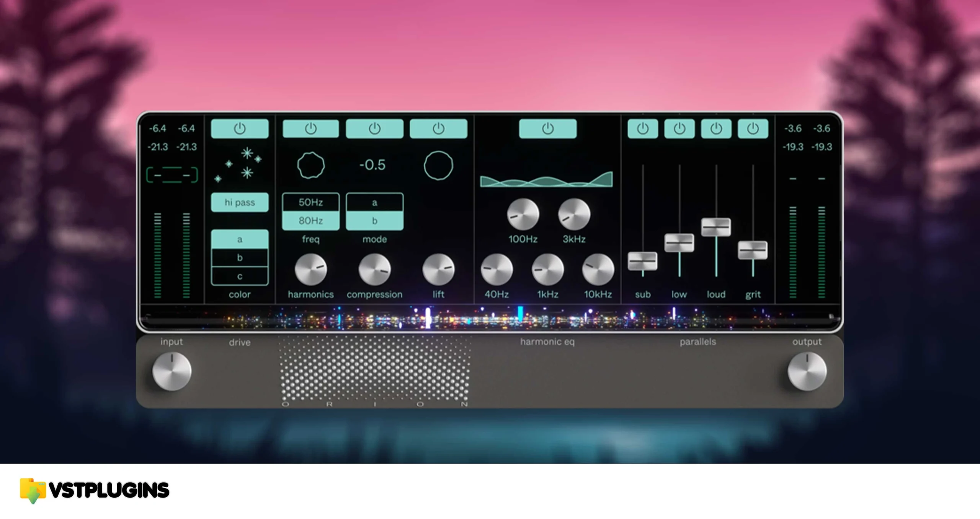
Task: Click the parallels section label
Action: pos(697,342)
